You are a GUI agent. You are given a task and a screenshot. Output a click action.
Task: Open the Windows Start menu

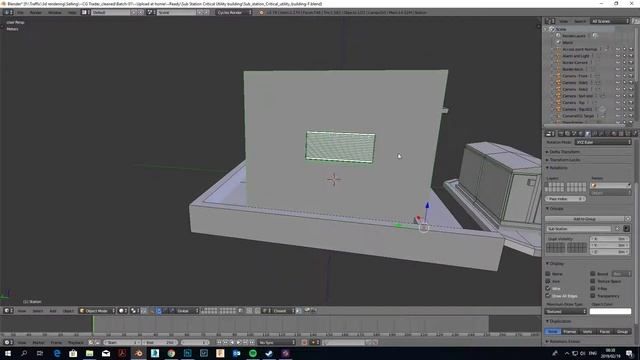8,353
